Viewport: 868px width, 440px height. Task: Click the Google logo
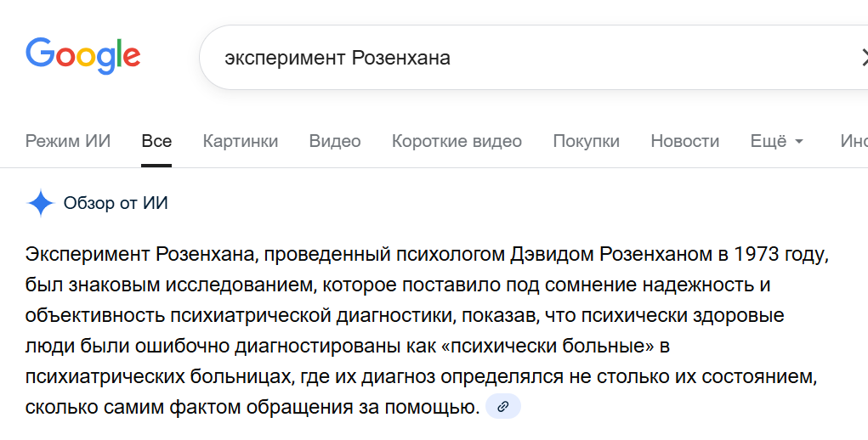[x=82, y=56]
